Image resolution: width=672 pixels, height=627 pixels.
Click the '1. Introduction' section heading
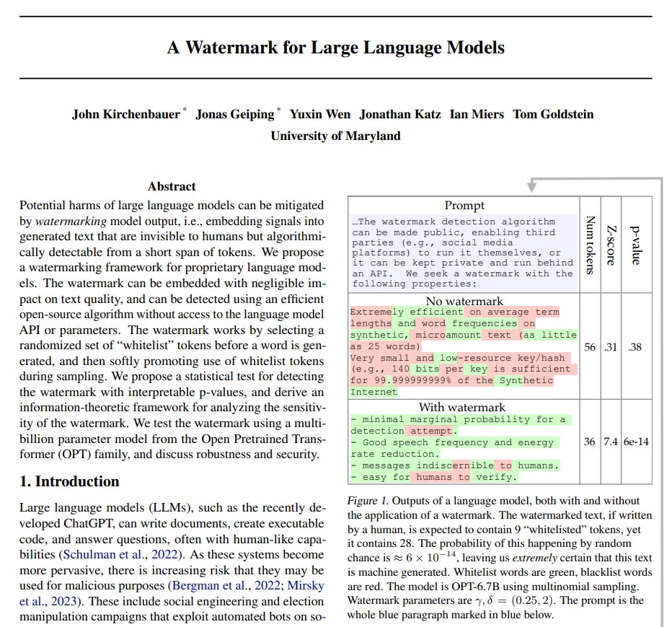[x=69, y=481]
